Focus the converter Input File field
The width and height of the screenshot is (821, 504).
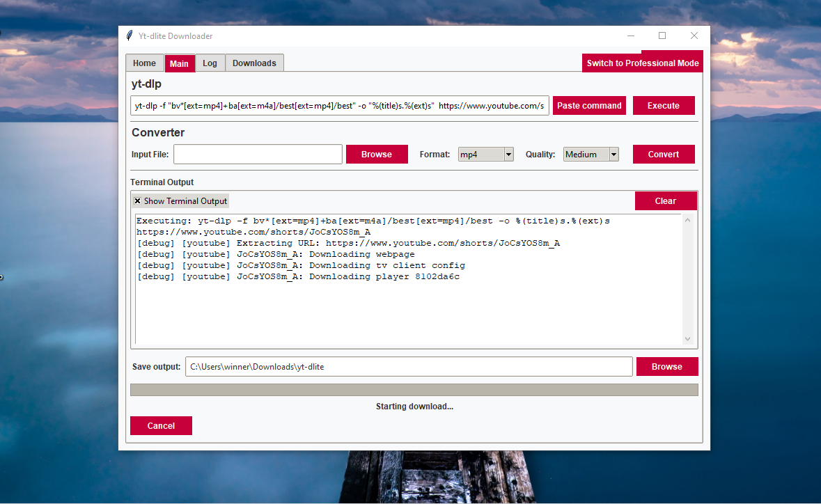pos(258,155)
